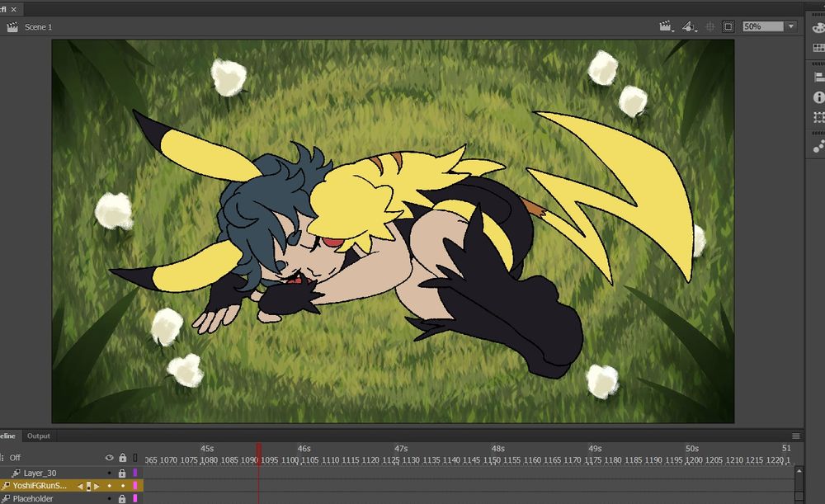825x504 pixels.
Task: Click the Center Stage grid icon
Action: (x=709, y=26)
